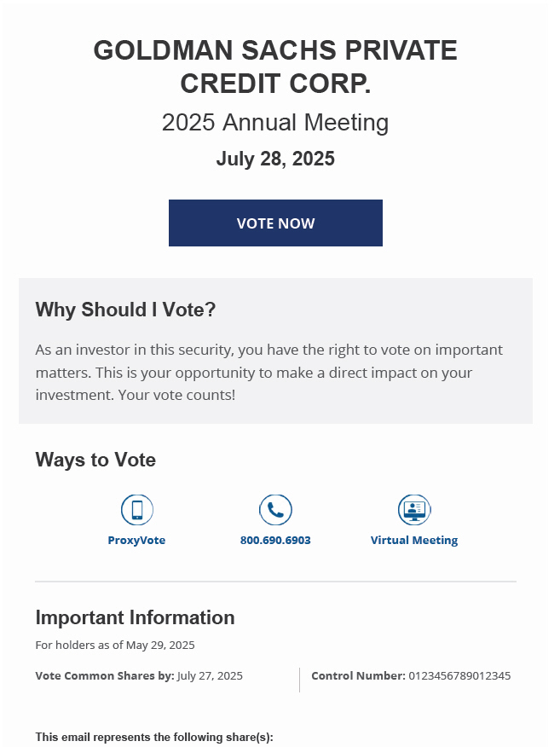The width and height of the screenshot is (560, 747).
Task: Click the 2025 Annual Meeting subtitle
Action: (x=275, y=123)
